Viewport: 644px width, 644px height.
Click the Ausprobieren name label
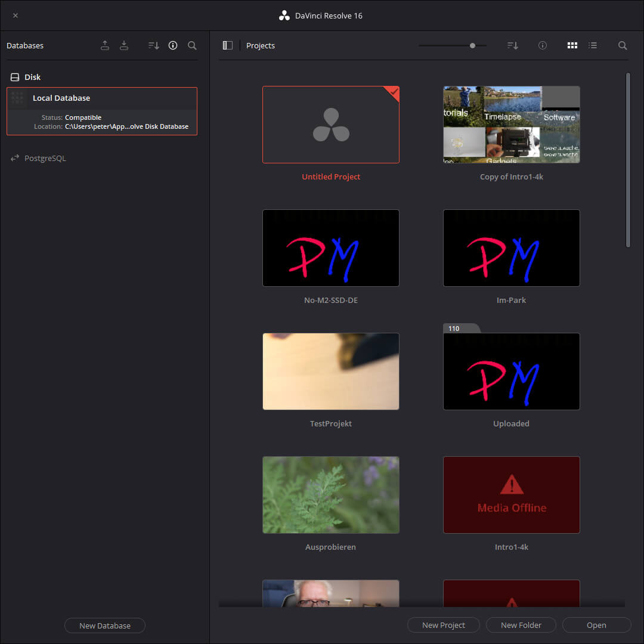(330, 547)
